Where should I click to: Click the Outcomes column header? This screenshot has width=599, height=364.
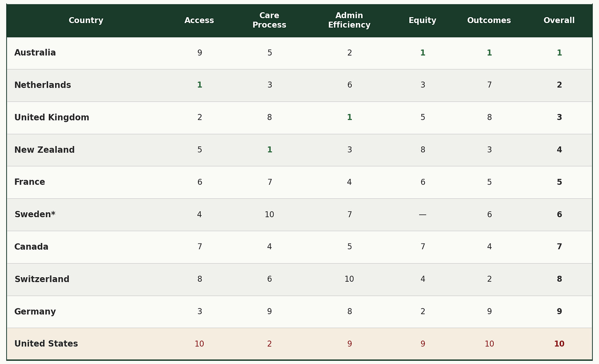[x=489, y=21]
